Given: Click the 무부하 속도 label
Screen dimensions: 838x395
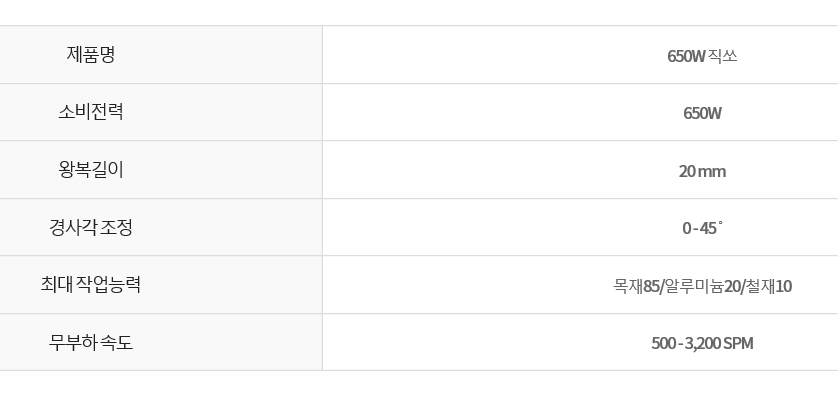Looking at the screenshot, I should pos(90,342).
